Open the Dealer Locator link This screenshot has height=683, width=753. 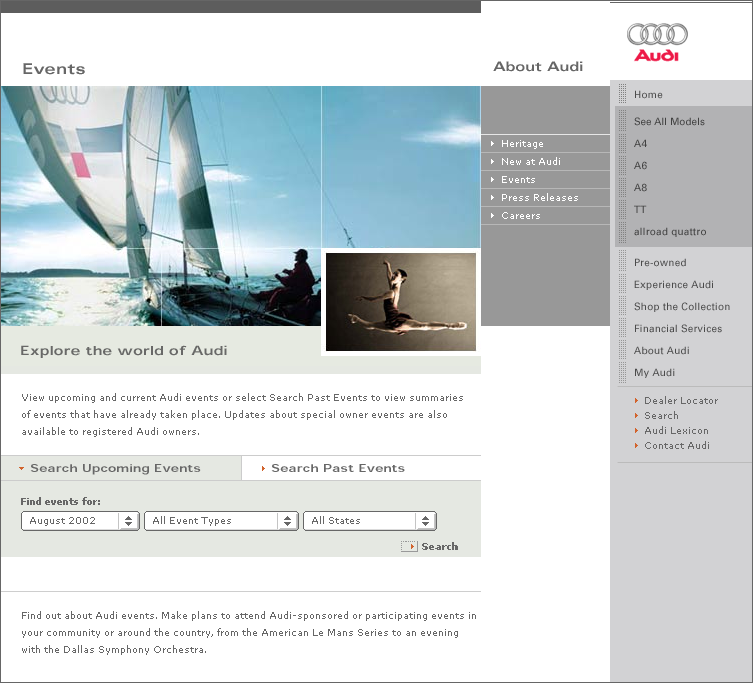[681, 400]
